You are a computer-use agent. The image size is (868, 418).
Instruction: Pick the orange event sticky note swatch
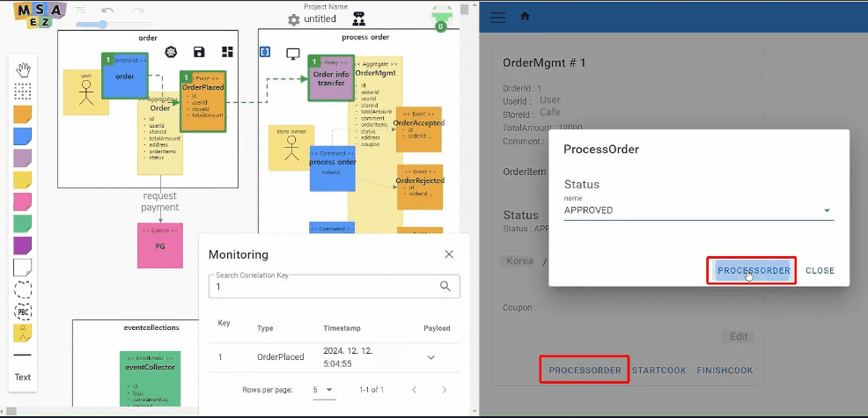(23, 114)
